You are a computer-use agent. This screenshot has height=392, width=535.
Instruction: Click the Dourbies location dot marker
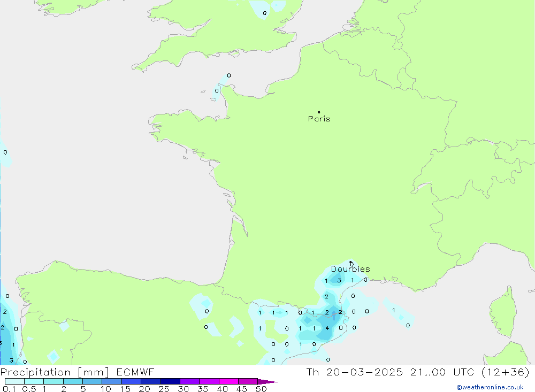coord(350,262)
